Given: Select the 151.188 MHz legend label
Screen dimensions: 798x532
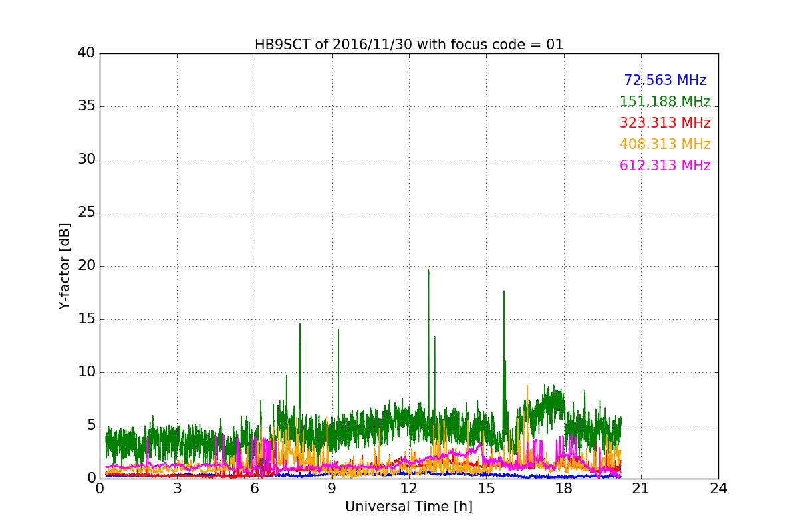Looking at the screenshot, I should 665,102.
